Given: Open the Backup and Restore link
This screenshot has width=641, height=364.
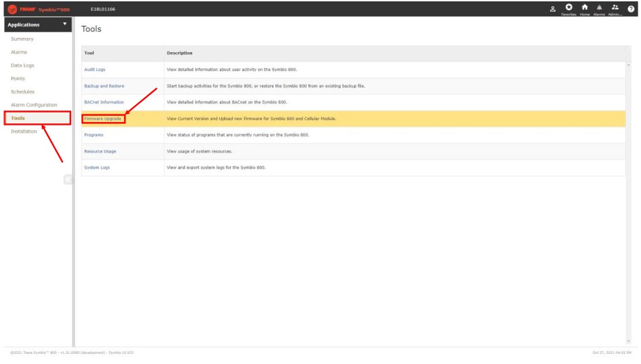Looking at the screenshot, I should (104, 86).
